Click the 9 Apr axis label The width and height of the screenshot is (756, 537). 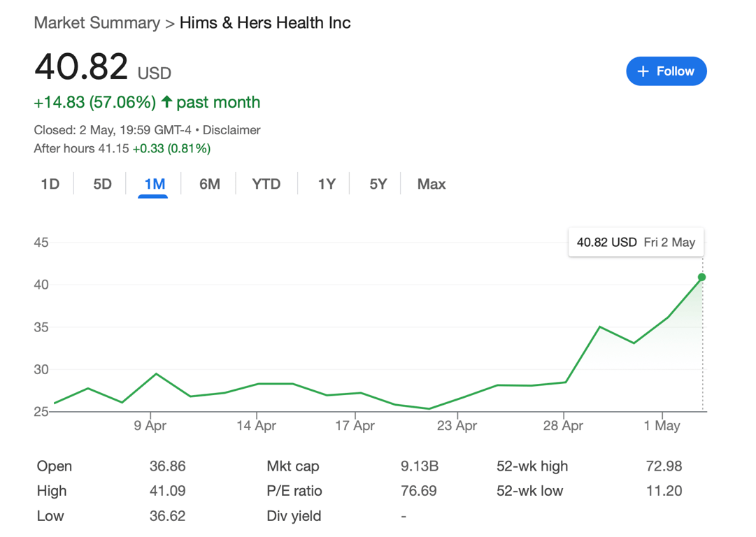(150, 426)
